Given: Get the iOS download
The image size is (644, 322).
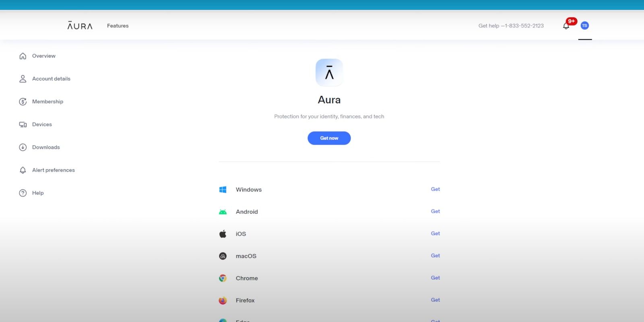Looking at the screenshot, I should [x=435, y=233].
